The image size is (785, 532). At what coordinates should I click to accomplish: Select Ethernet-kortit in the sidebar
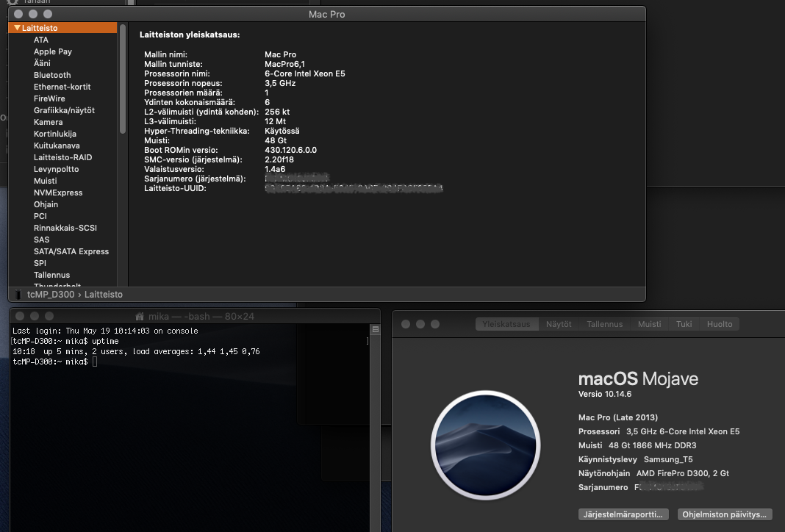pos(62,87)
